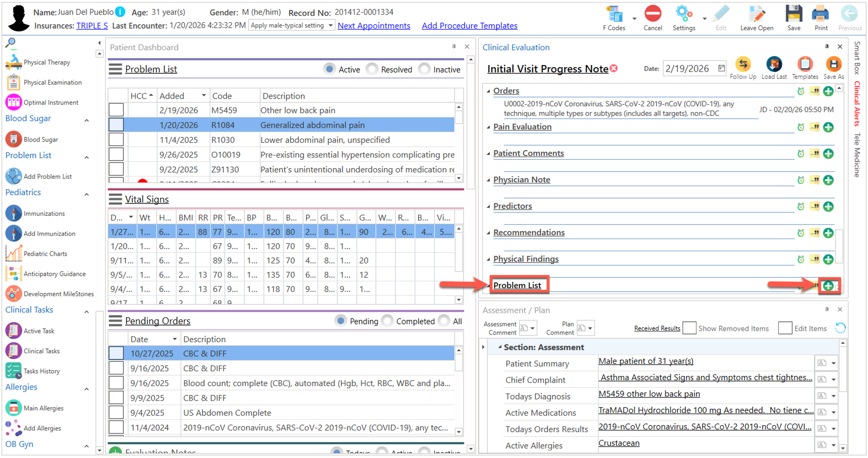Click the Next Appointments link
Image resolution: width=868 pixels, height=458 pixels.
(374, 26)
